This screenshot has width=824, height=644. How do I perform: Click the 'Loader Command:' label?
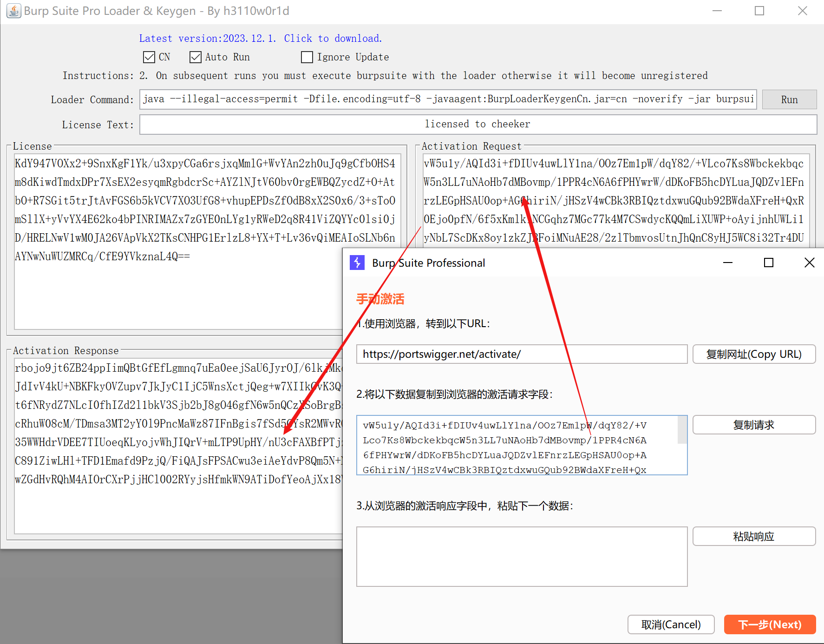[x=92, y=100]
